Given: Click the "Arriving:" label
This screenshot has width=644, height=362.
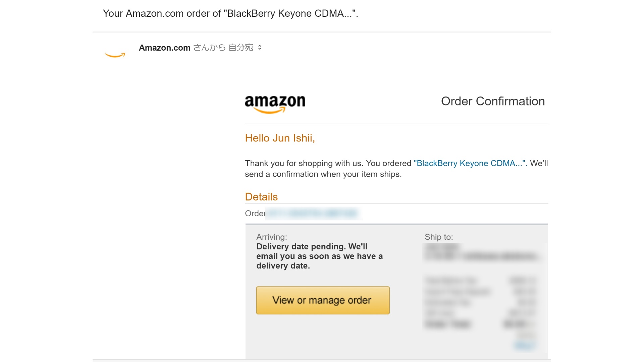Looking at the screenshot, I should pyautogui.click(x=272, y=237).
